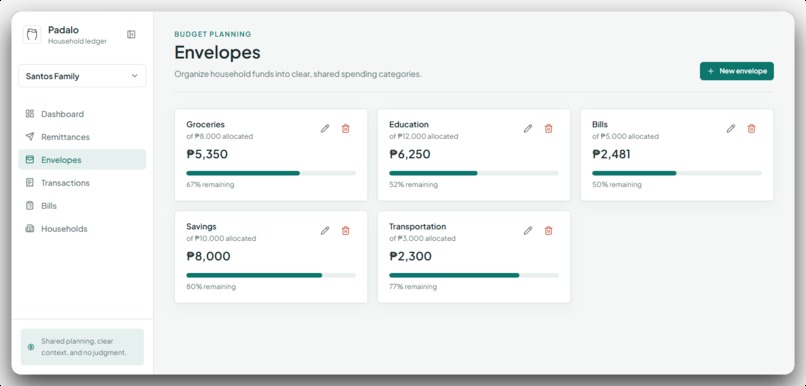Viewport: 806px width, 386px height.
Task: Click the Bills card progress bar
Action: click(677, 173)
